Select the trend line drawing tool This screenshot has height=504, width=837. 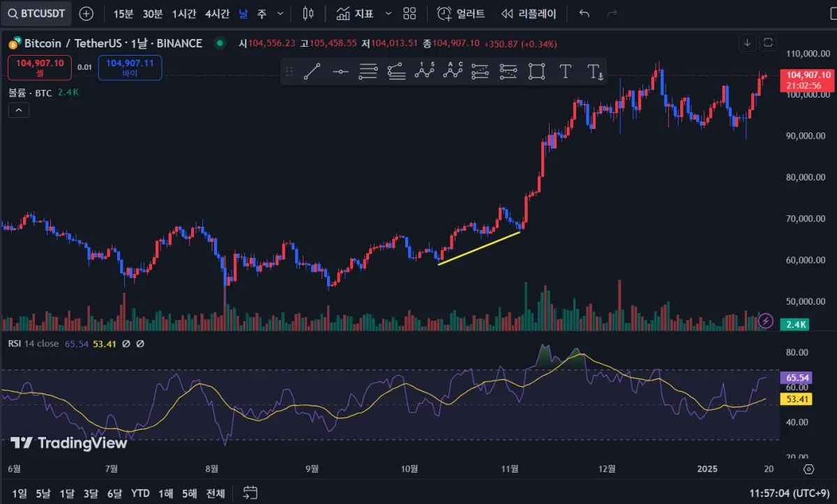pos(312,71)
